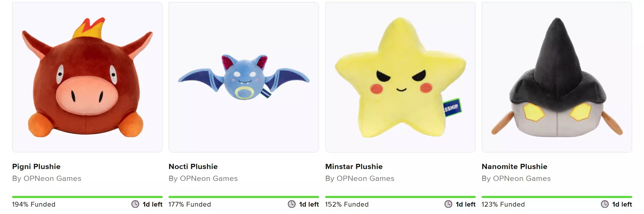Click the 152% Funded text

(347, 204)
